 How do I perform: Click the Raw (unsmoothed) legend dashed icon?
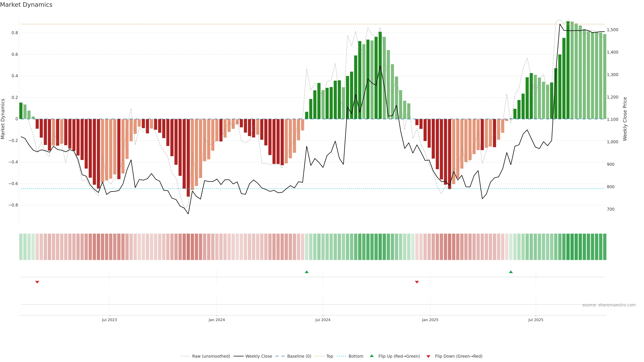tap(185, 356)
